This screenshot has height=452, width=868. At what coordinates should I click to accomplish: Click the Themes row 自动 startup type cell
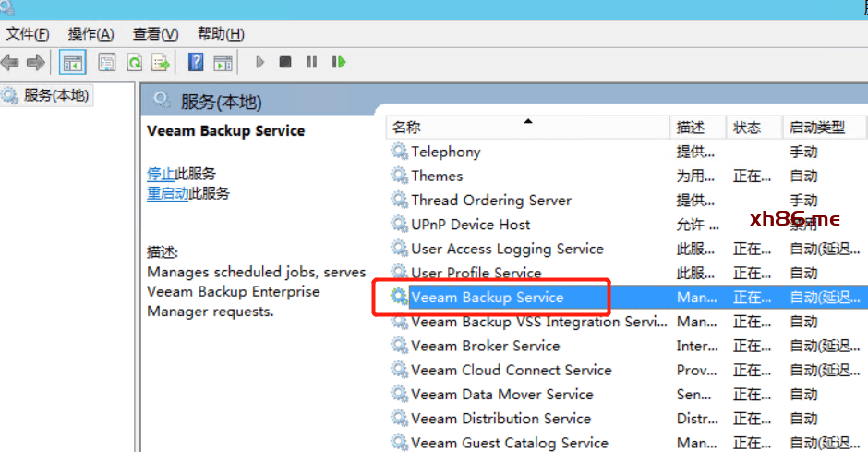[x=803, y=177]
